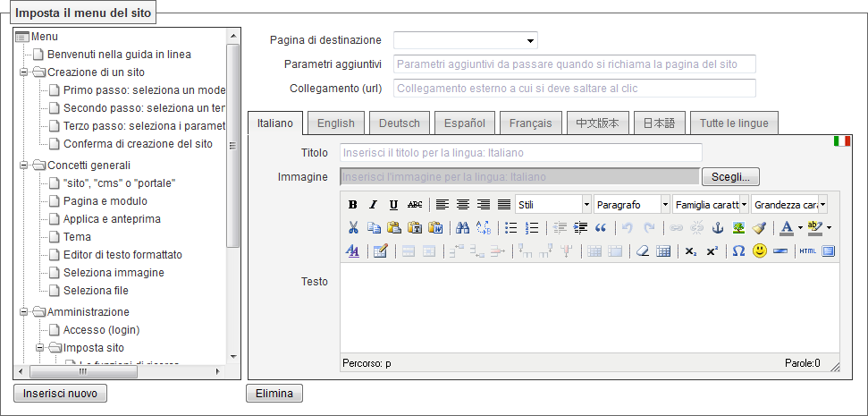Toggle fullscreen editor mode

(x=828, y=250)
